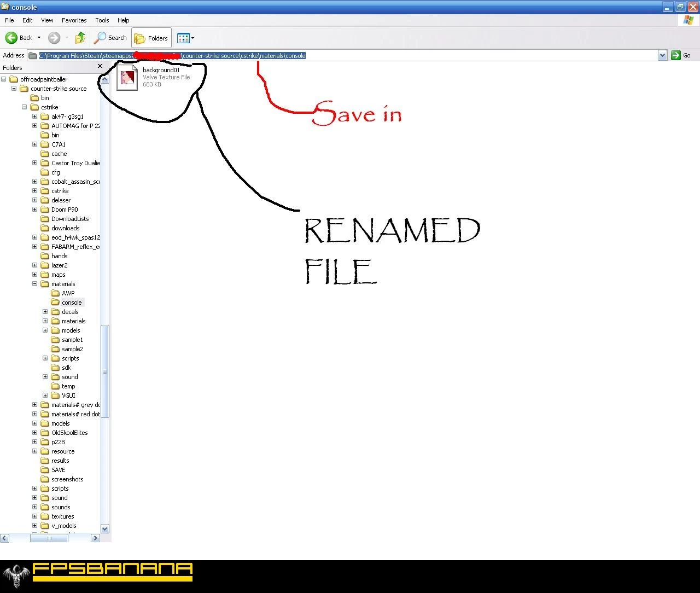
Task: Expand the maps folder node
Action: click(35, 275)
